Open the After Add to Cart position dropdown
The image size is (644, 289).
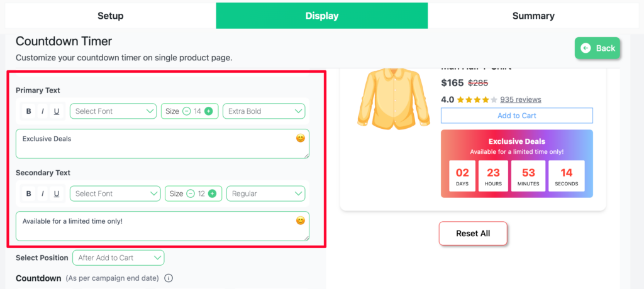coord(118,258)
